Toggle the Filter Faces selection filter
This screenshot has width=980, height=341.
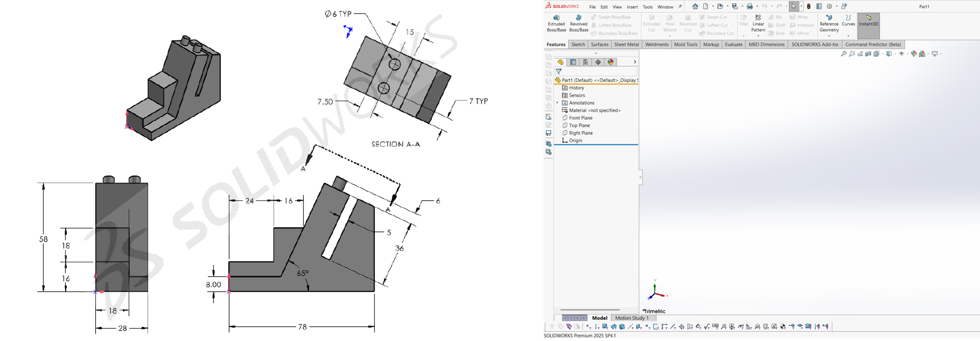coord(605,327)
